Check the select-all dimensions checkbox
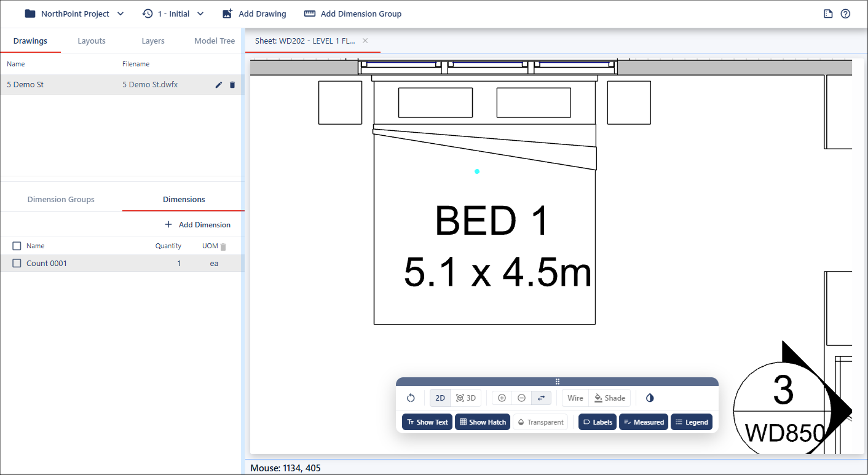The width and height of the screenshot is (868, 475). (17, 246)
